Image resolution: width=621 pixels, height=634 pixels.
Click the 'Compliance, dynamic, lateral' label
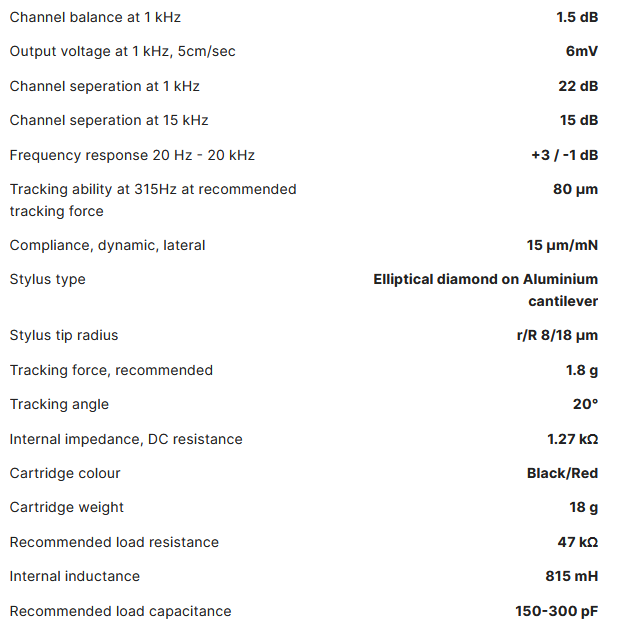coord(108,245)
